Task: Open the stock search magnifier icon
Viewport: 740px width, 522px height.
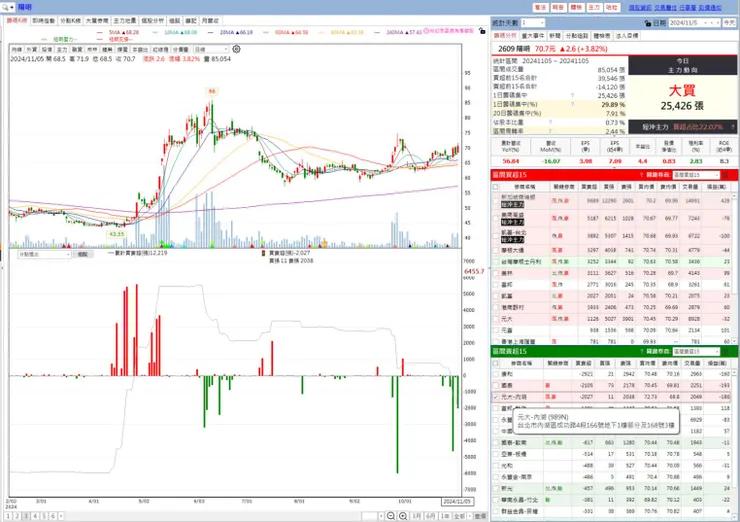Action: [x=5, y=7]
